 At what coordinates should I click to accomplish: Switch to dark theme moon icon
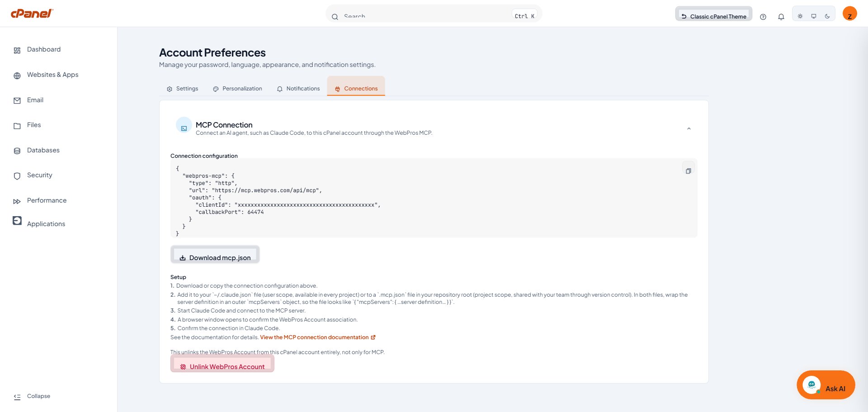(x=827, y=16)
